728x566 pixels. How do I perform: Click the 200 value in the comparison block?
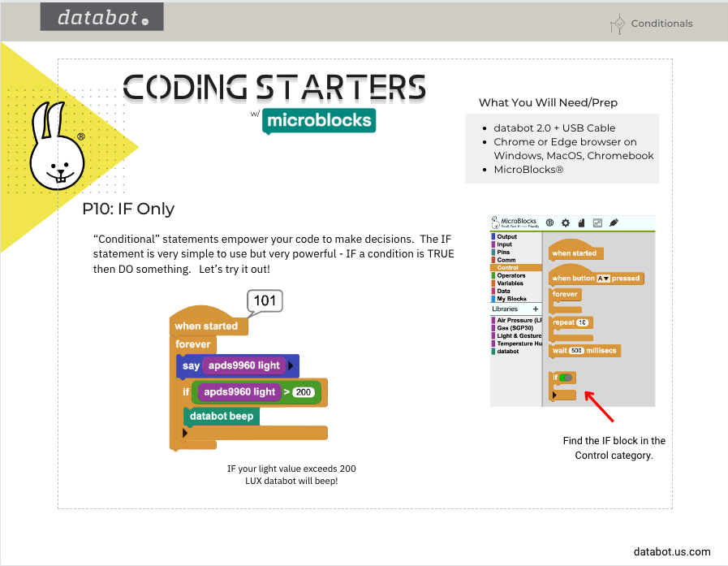(x=304, y=392)
